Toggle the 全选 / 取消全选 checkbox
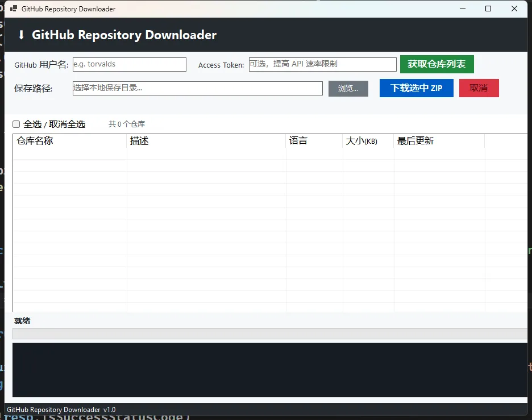 16,124
